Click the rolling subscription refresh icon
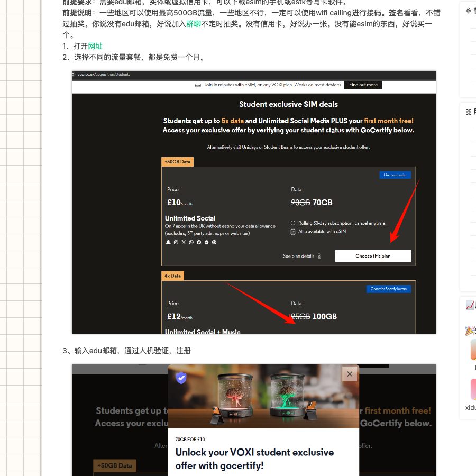Viewport: 476px width, 476px height. [x=293, y=223]
